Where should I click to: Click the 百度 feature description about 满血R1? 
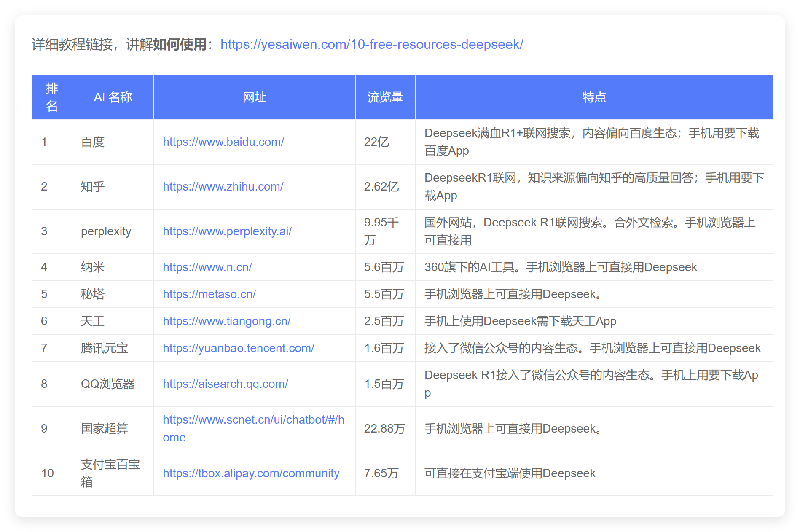(592, 142)
